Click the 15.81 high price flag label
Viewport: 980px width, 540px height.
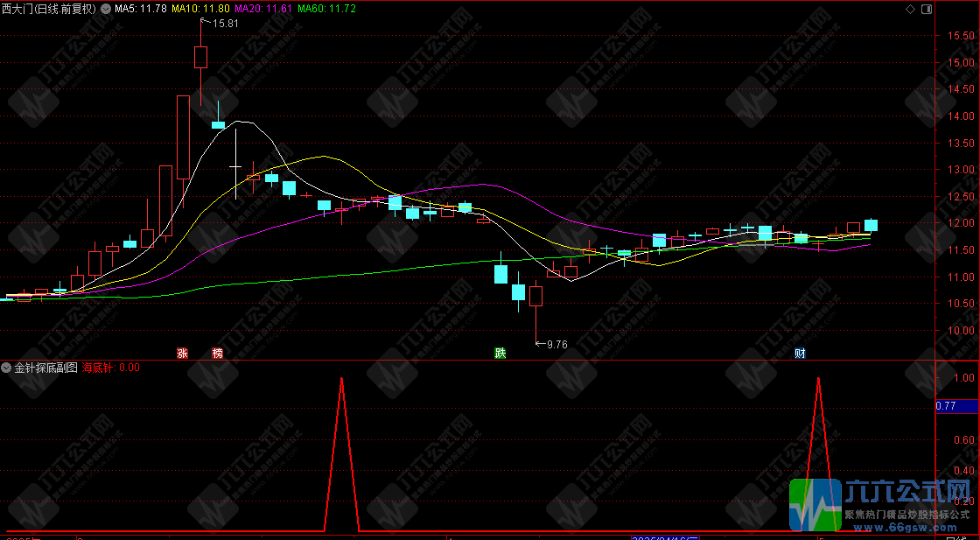[225, 24]
